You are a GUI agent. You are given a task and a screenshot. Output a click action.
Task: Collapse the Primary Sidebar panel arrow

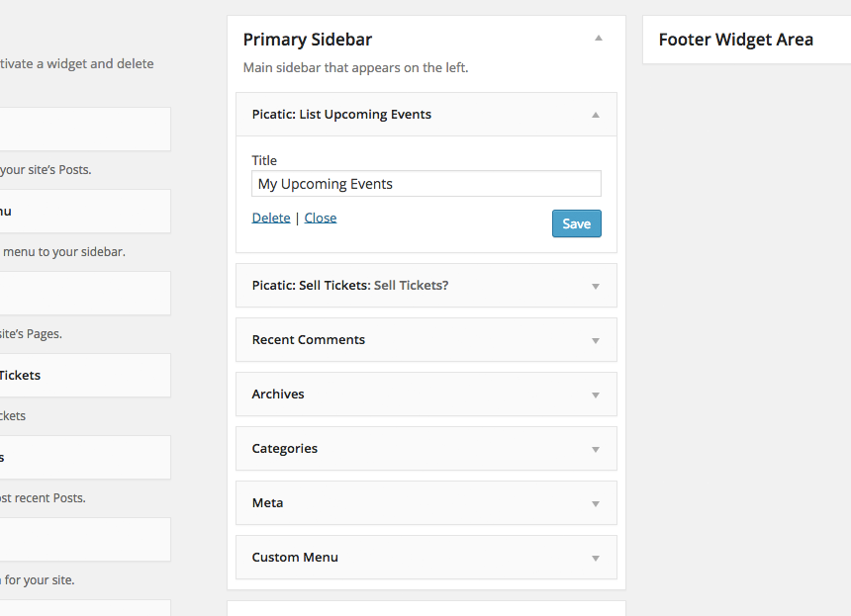598,38
